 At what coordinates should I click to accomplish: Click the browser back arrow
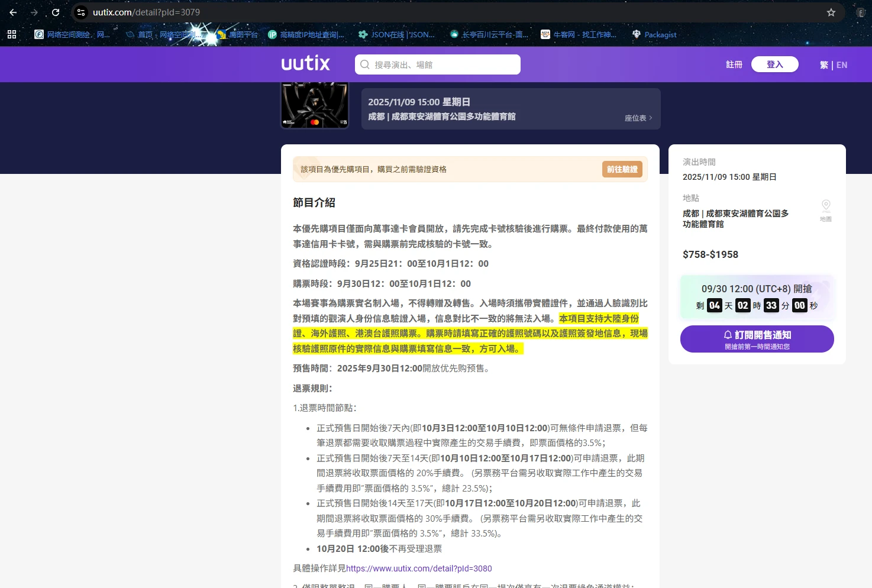point(13,12)
